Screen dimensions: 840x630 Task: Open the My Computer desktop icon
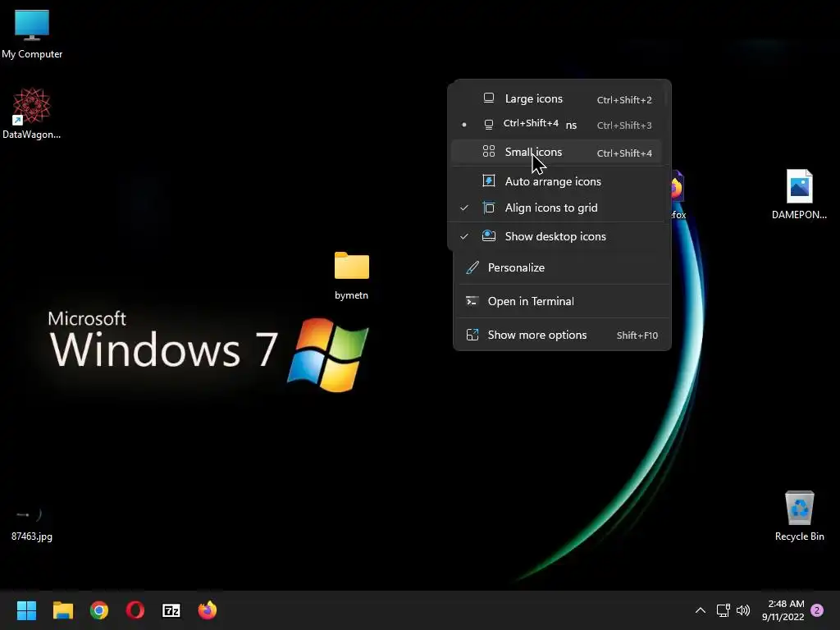click(32, 34)
